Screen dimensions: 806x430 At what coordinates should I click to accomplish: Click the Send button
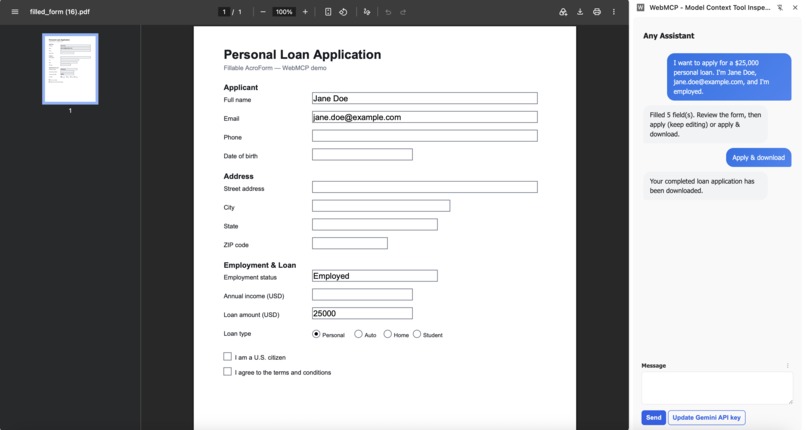pyautogui.click(x=653, y=418)
